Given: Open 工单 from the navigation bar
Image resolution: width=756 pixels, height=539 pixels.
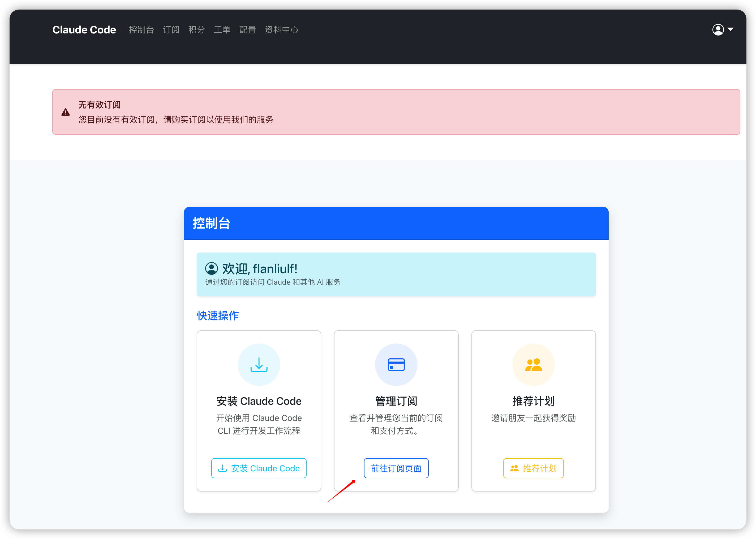Looking at the screenshot, I should pyautogui.click(x=222, y=30).
